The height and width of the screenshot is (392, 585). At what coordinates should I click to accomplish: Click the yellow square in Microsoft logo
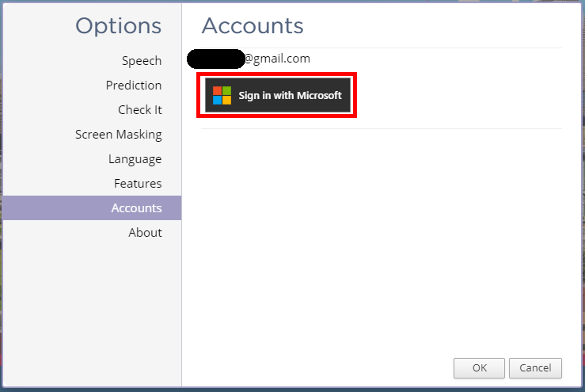pyautogui.click(x=227, y=100)
